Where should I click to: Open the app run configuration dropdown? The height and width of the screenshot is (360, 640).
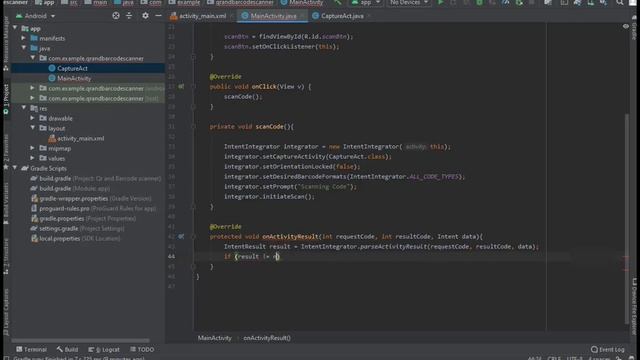[366, 2]
